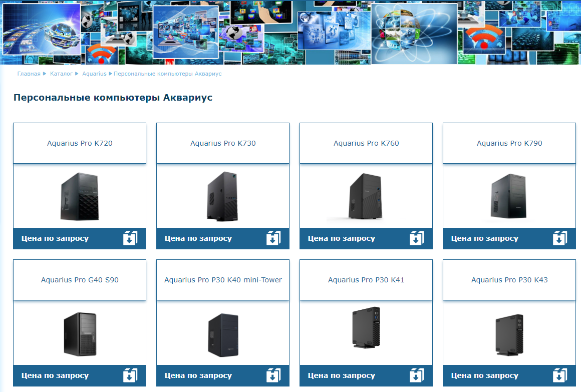Viewport: 581px width, 392px height.
Task: Open the Aquarius Pro K790 product title
Action: [509, 143]
